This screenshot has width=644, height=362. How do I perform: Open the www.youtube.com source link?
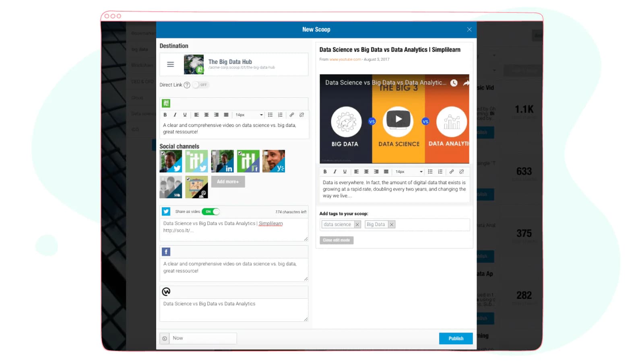click(x=345, y=60)
